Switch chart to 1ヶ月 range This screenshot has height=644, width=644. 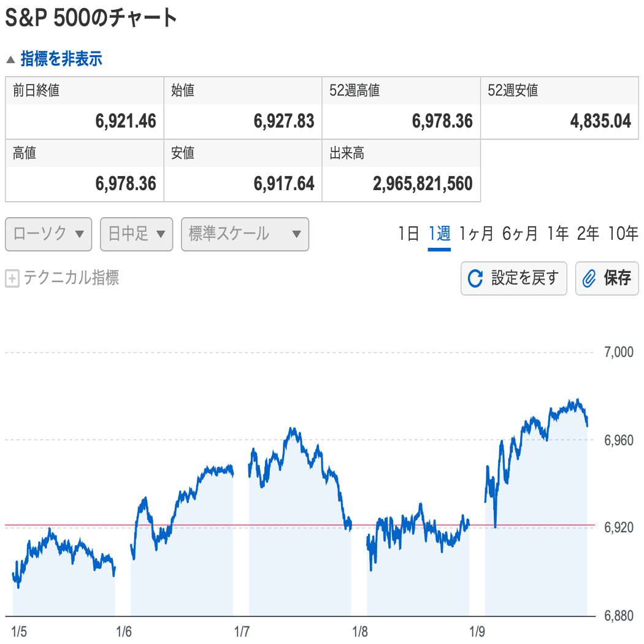476,234
